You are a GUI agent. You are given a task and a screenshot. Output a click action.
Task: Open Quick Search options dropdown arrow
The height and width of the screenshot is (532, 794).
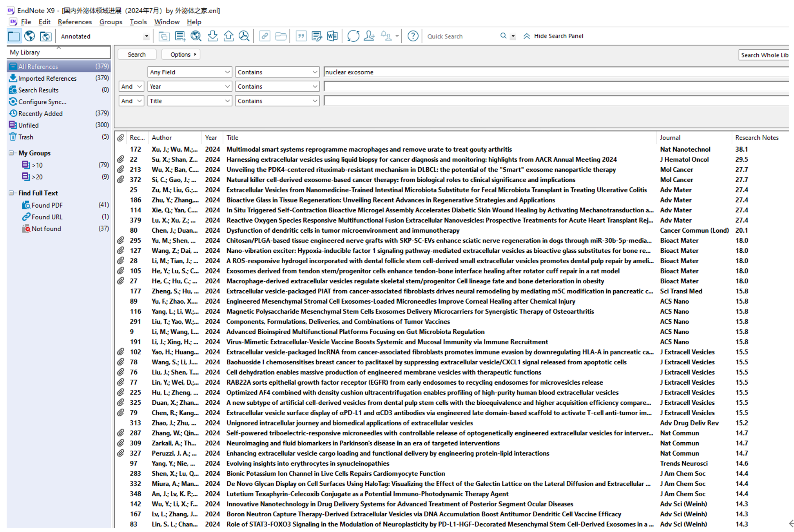tap(513, 36)
